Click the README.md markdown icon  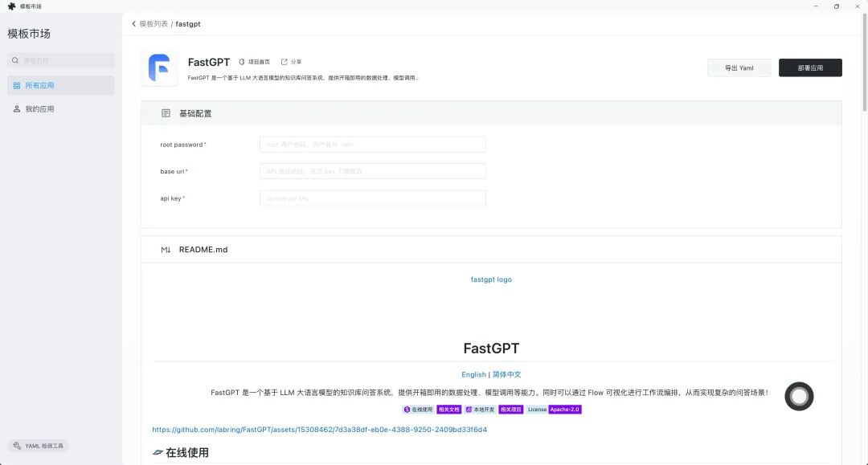(166, 250)
